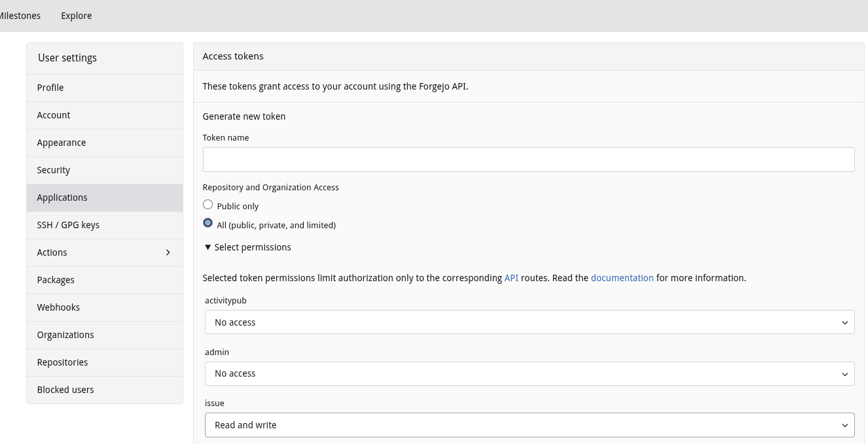Open Security settings
The height and width of the screenshot is (444, 868).
tap(53, 170)
